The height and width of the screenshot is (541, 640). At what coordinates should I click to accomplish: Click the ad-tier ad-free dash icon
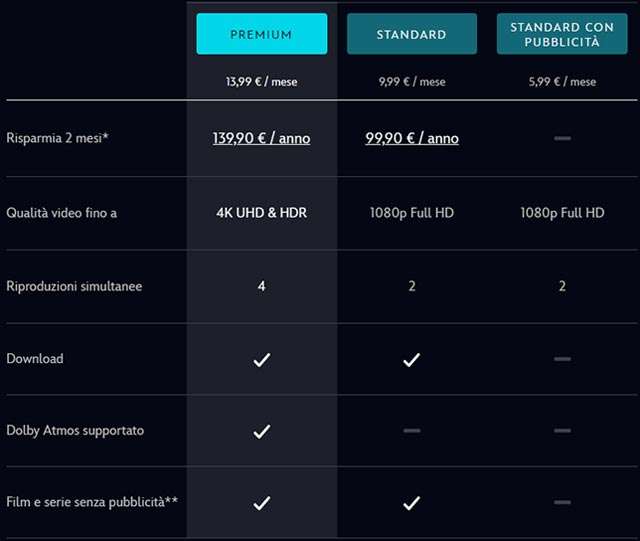[x=562, y=502]
